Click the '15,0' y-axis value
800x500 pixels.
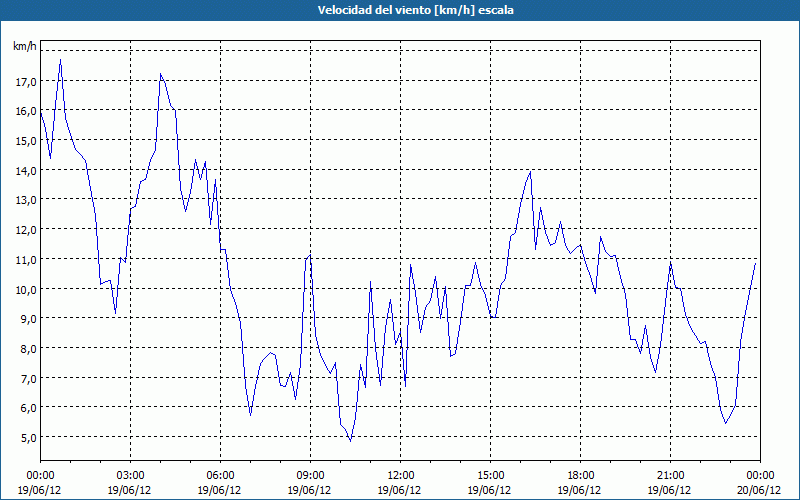26,140
